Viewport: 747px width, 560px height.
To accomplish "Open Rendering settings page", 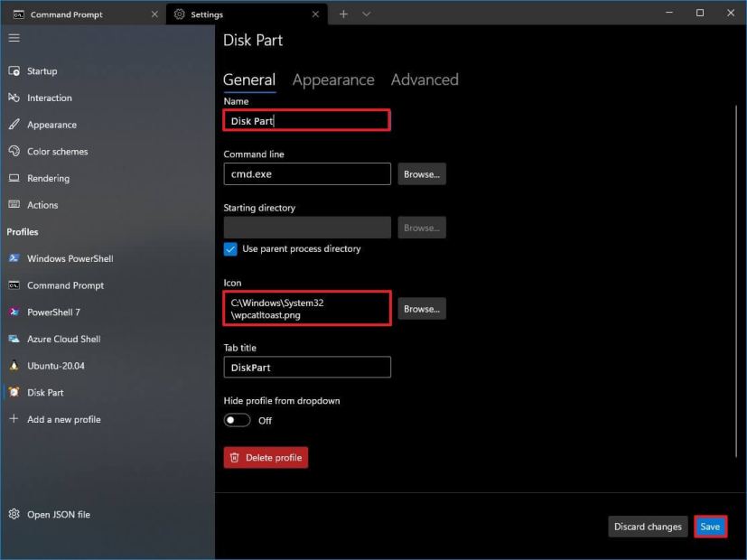I will tap(48, 178).
